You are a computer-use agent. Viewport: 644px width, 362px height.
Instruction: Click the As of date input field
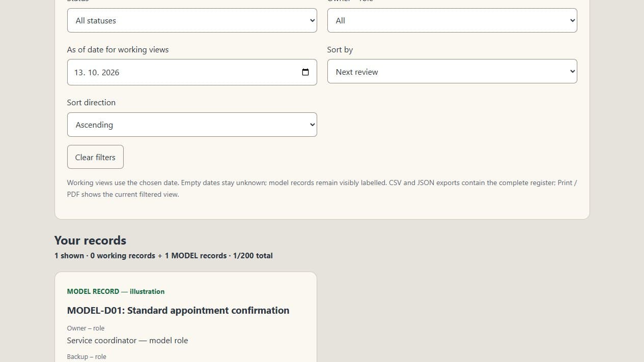[192, 72]
